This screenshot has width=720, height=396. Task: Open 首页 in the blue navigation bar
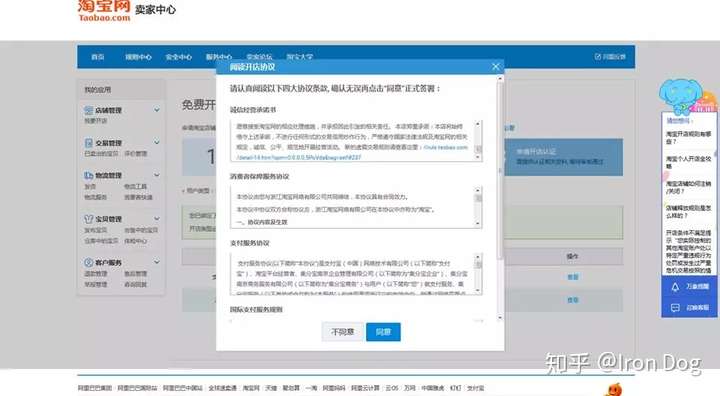(x=98, y=57)
